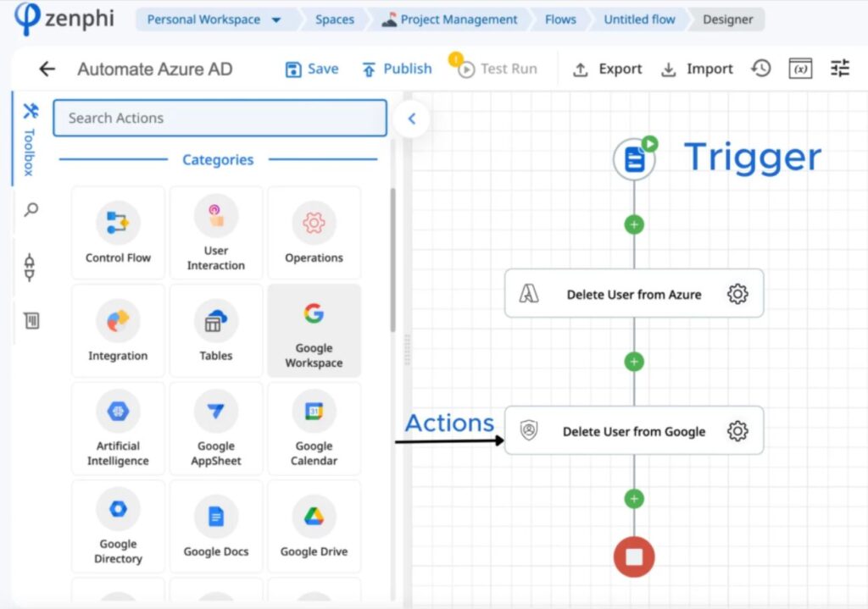The width and height of the screenshot is (868, 609).
Task: Open Google Drive category
Action: click(x=314, y=527)
